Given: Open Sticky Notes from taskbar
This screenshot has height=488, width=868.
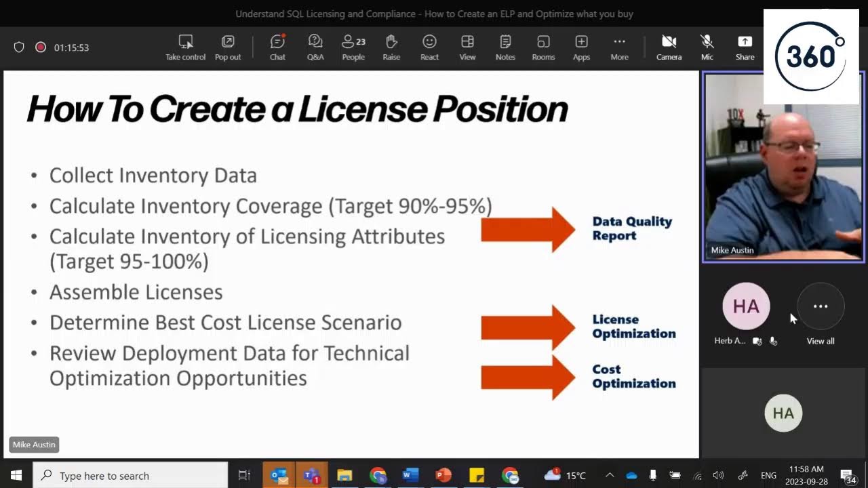Looking at the screenshot, I should [477, 475].
